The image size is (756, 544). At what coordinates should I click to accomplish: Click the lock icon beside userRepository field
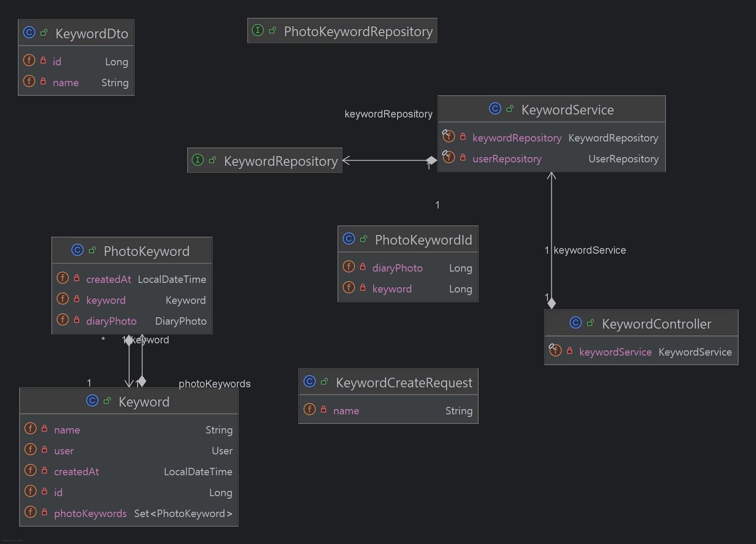(x=463, y=158)
